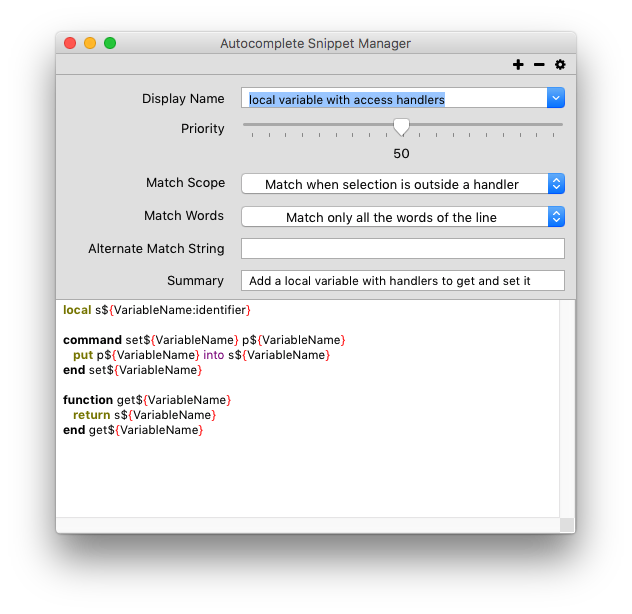Open the Match Words dropdown
The width and height of the screenshot is (632, 614).
click(x=403, y=217)
